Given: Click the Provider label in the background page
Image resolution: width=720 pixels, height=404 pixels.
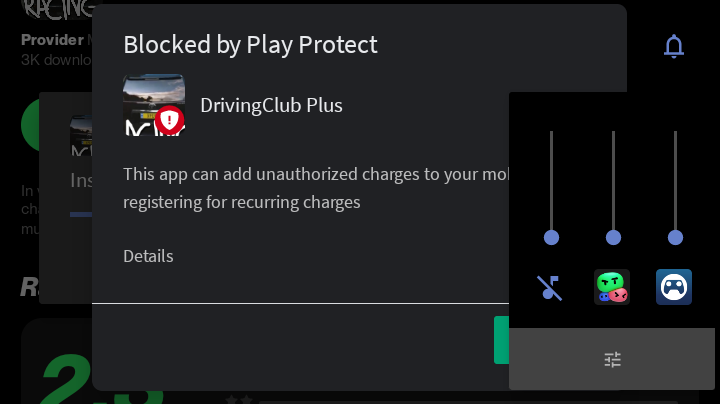Looking at the screenshot, I should pyautogui.click(x=52, y=40).
